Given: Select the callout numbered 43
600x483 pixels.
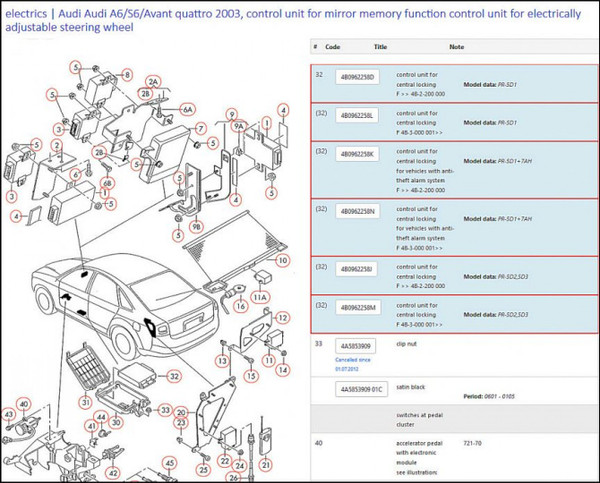Looking at the screenshot, I should click(x=9, y=413).
